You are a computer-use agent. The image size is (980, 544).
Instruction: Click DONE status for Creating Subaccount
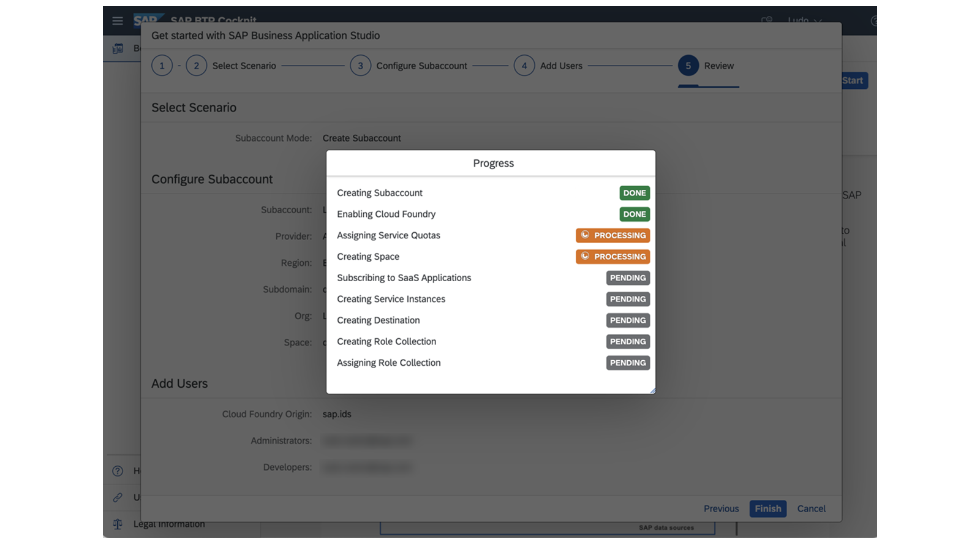click(x=635, y=193)
